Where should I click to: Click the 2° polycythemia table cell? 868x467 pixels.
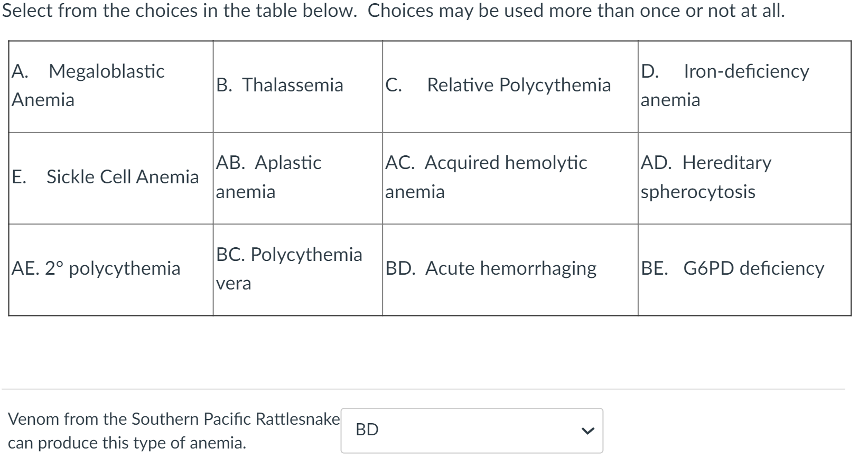[111, 269]
